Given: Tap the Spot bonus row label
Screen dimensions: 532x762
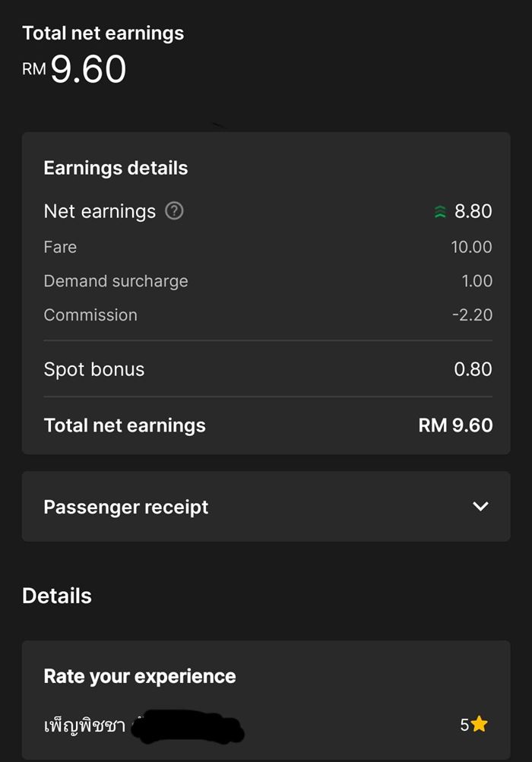Looking at the screenshot, I should pyautogui.click(x=93, y=369).
